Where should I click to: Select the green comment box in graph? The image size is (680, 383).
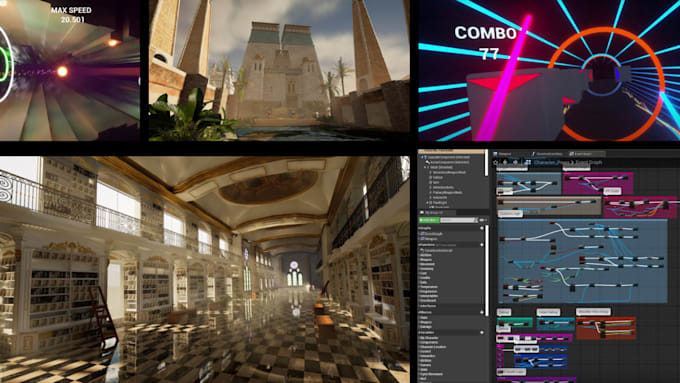(514, 323)
